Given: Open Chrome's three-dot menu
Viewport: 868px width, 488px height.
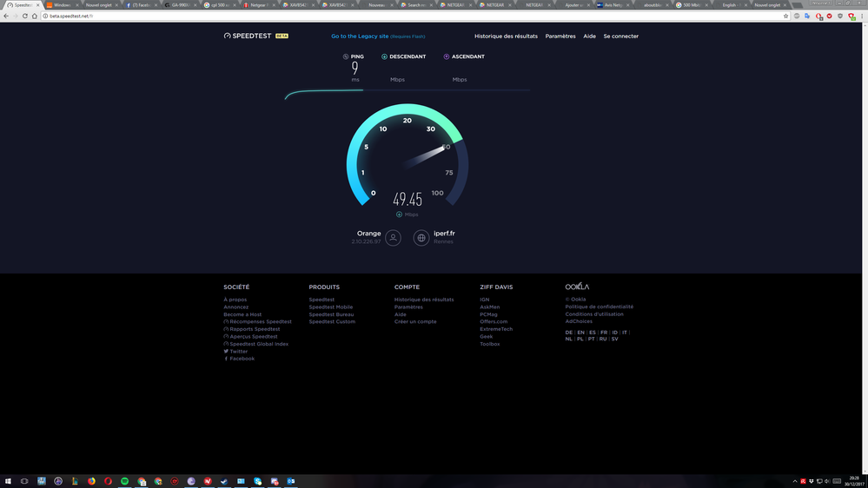Looking at the screenshot, I should coord(861,16).
